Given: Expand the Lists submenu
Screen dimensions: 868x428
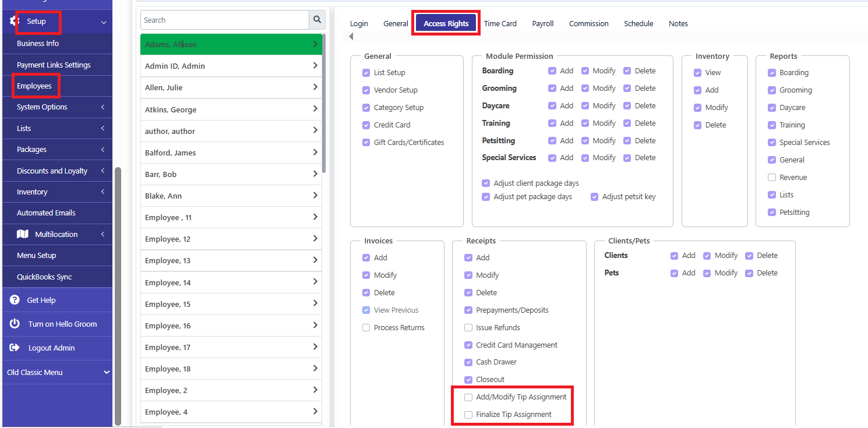Looking at the screenshot, I should click(x=103, y=128).
